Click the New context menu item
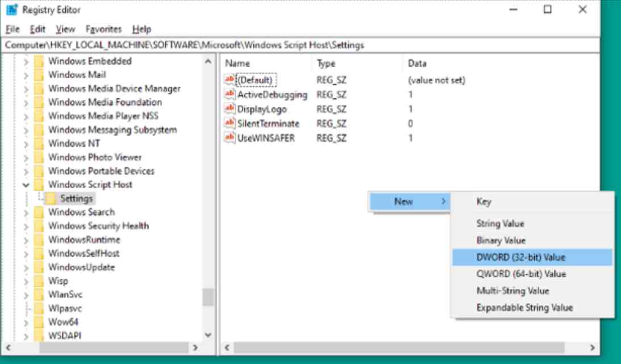This screenshot has height=364, width=621. 410,202
